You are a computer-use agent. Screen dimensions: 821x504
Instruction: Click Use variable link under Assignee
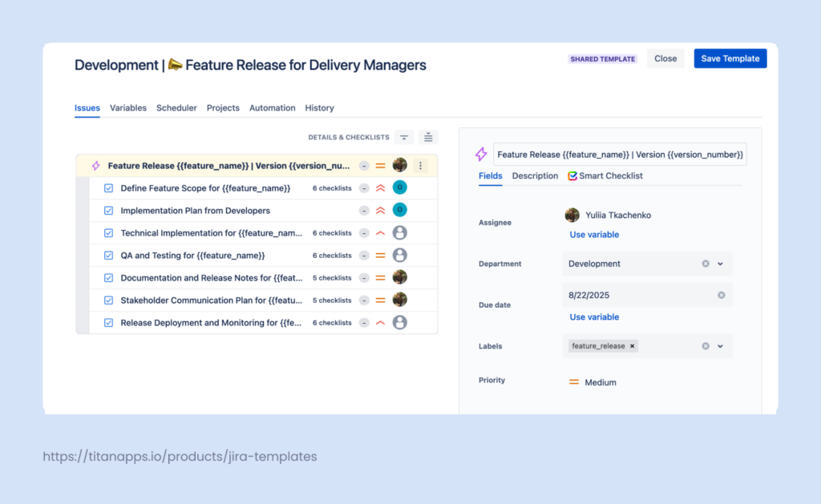click(x=594, y=235)
